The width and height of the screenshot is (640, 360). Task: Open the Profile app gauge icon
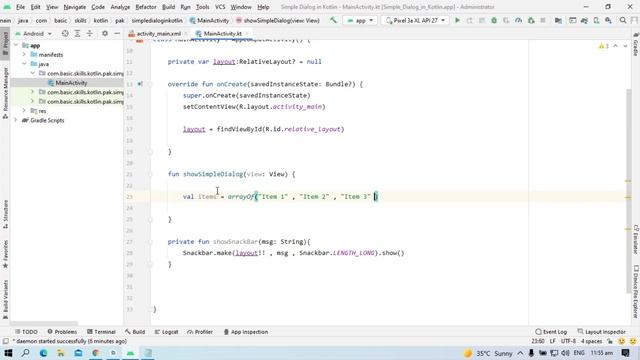click(x=518, y=20)
